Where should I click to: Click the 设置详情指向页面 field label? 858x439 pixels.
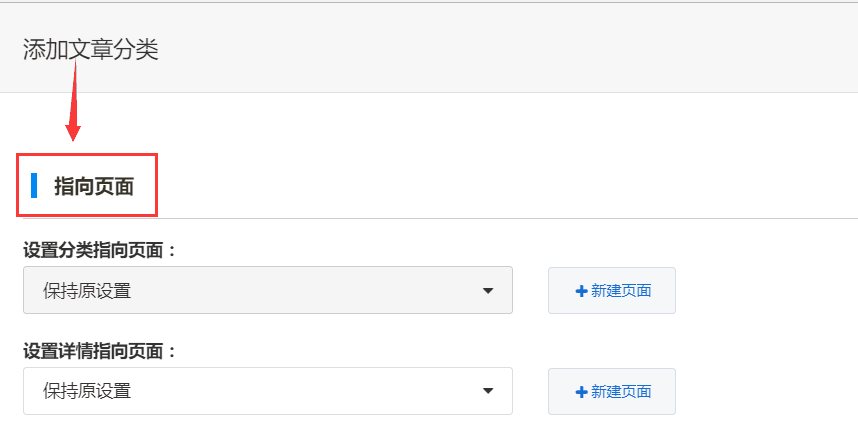pos(99,351)
